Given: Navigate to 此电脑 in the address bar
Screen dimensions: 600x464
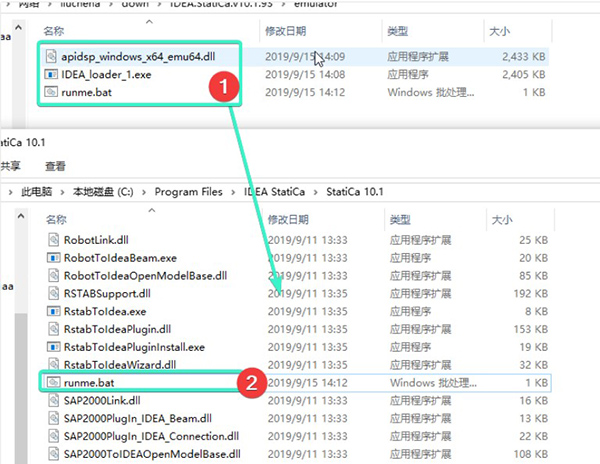Looking at the screenshot, I should click(x=38, y=190).
